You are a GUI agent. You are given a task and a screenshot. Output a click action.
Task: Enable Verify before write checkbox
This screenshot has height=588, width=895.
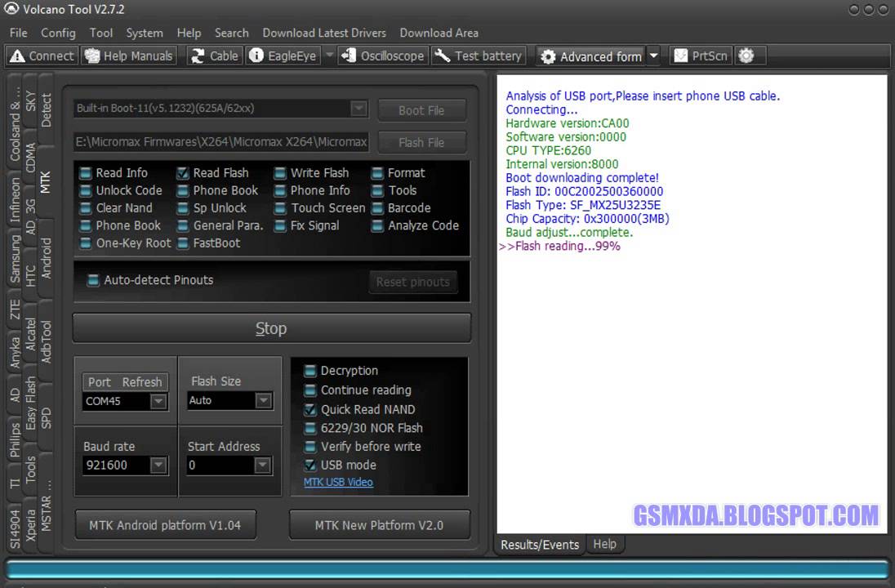click(310, 447)
